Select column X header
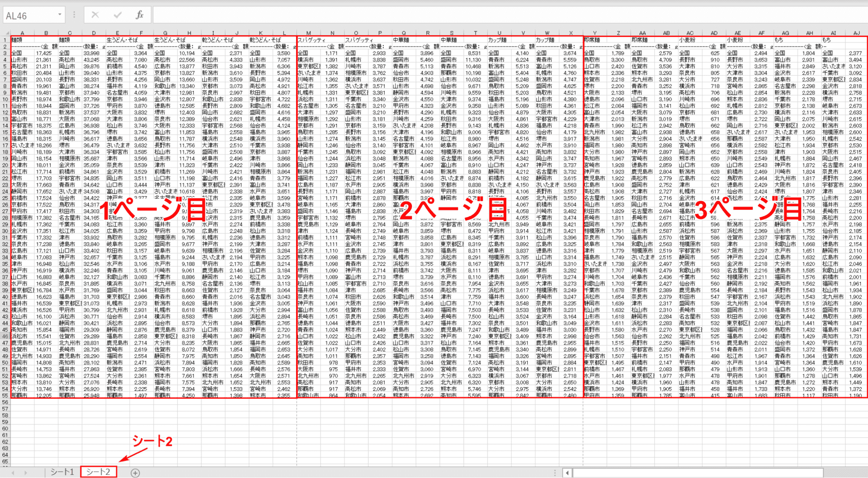This screenshot has height=478, width=868. pyautogui.click(x=571, y=33)
